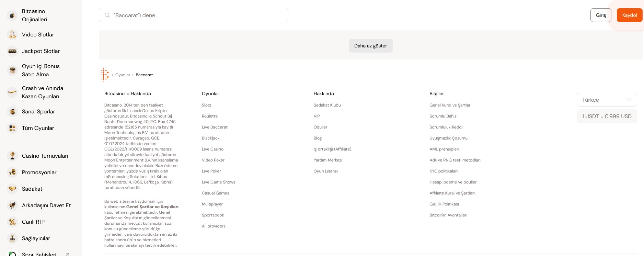Open the Casual Games link

[x=215, y=193]
